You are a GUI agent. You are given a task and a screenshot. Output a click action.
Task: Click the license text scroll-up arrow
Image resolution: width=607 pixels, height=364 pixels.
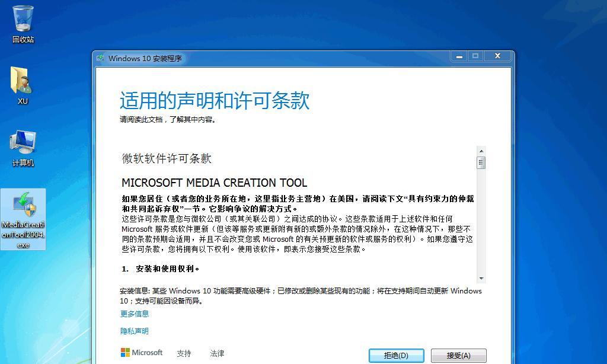pyautogui.click(x=481, y=151)
